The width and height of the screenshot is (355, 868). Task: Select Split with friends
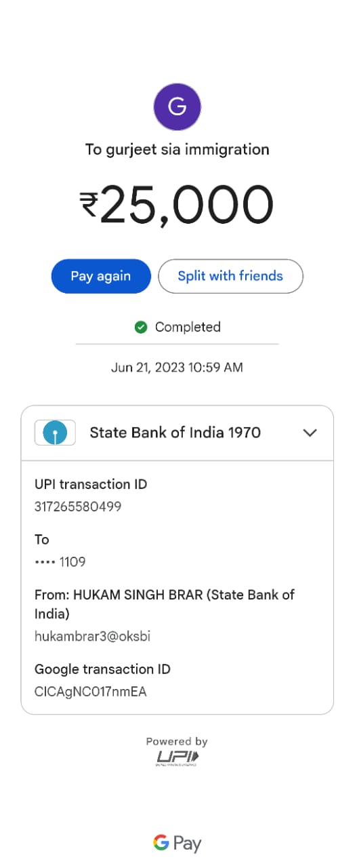point(230,276)
